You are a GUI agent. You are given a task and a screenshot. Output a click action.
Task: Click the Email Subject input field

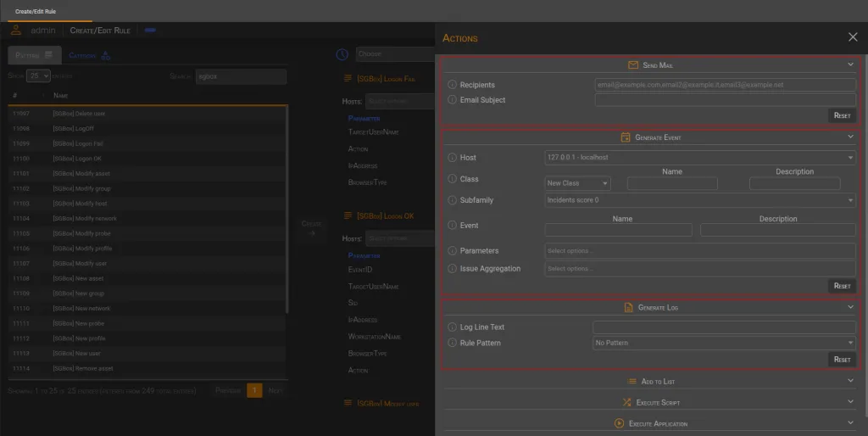pyautogui.click(x=726, y=100)
